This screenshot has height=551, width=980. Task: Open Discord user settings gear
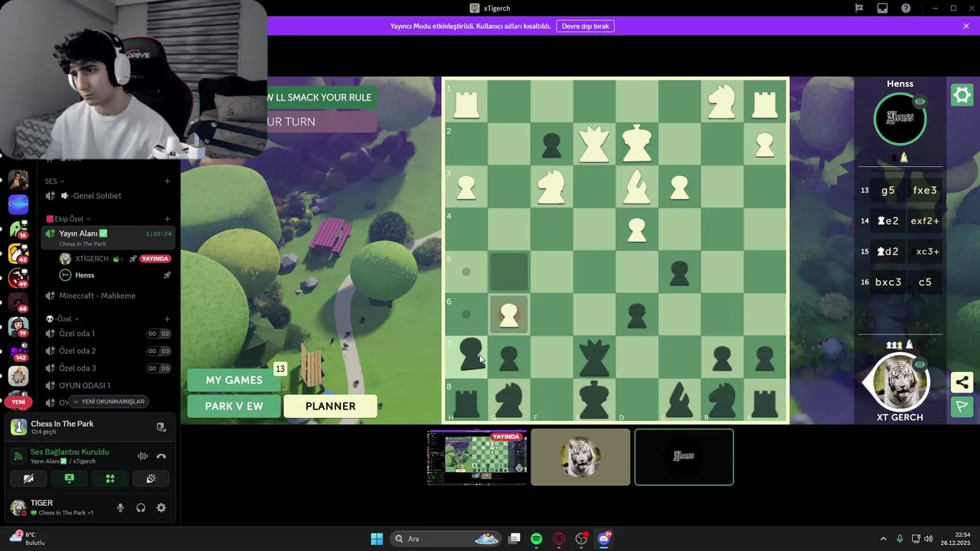coord(161,507)
